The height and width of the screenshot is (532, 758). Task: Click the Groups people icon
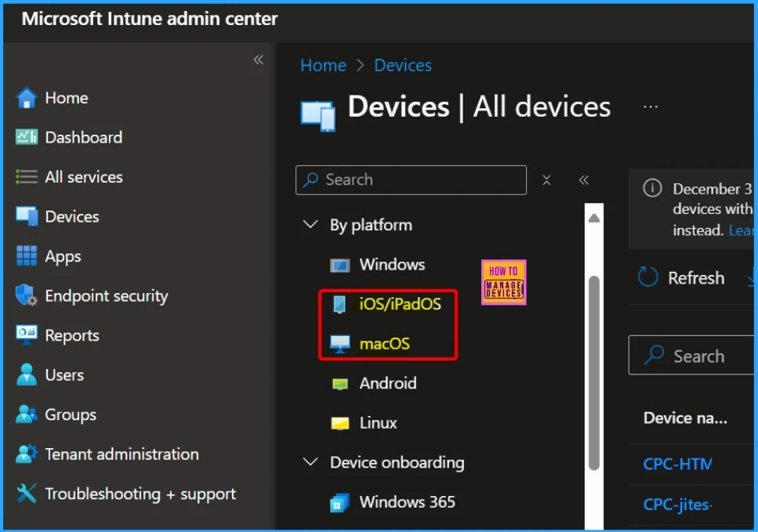[27, 414]
